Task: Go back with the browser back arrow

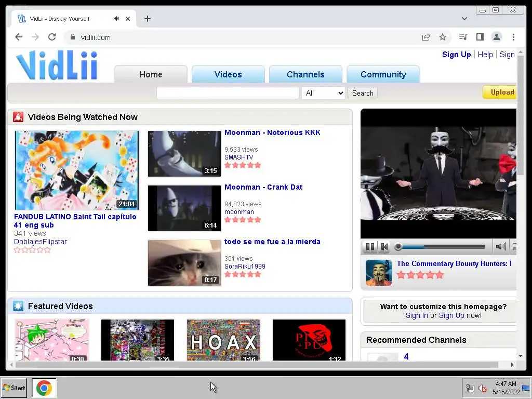Action: pos(19,37)
